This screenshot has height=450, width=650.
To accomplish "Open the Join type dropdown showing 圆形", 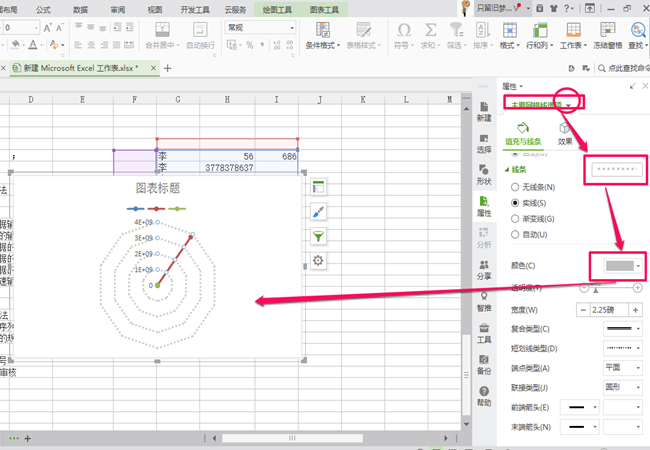I will coord(622,387).
